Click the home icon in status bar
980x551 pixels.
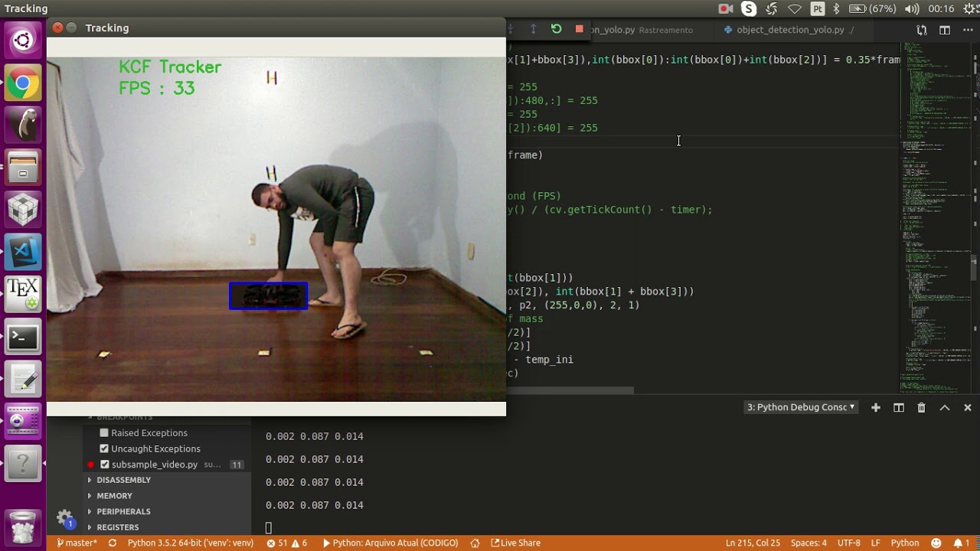[475, 543]
